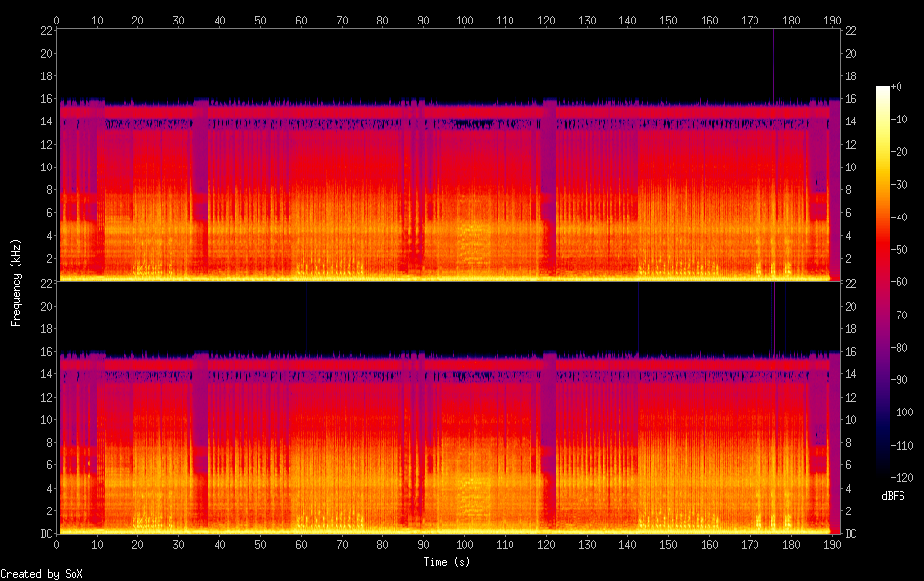This screenshot has width=924, height=581.
Task: Click the 100 tick on the bottom time axis
Action: (464, 545)
